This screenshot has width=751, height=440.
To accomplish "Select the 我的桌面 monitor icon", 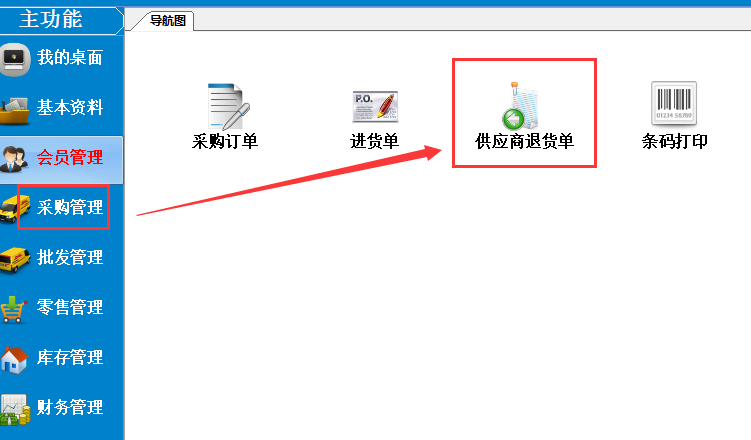I will tap(15, 59).
